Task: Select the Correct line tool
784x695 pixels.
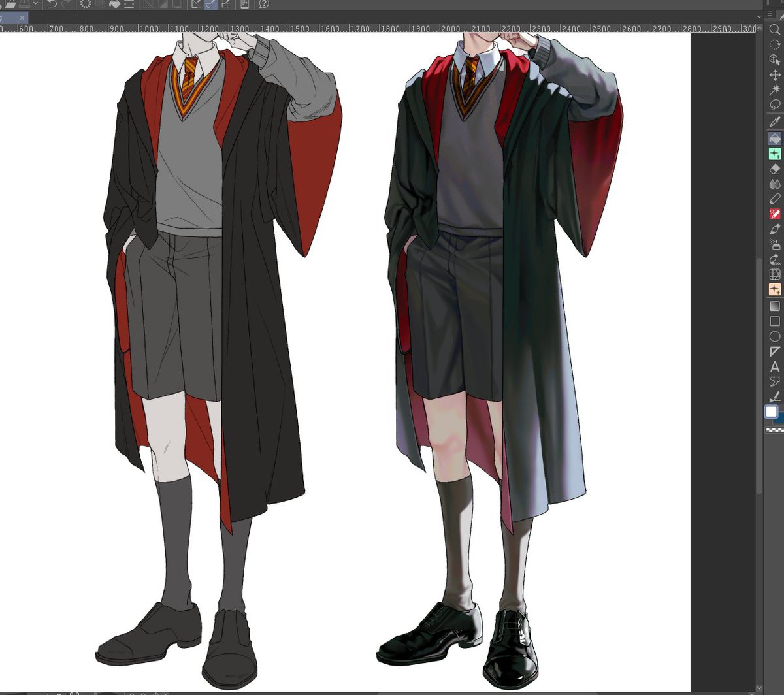Action: [x=775, y=396]
